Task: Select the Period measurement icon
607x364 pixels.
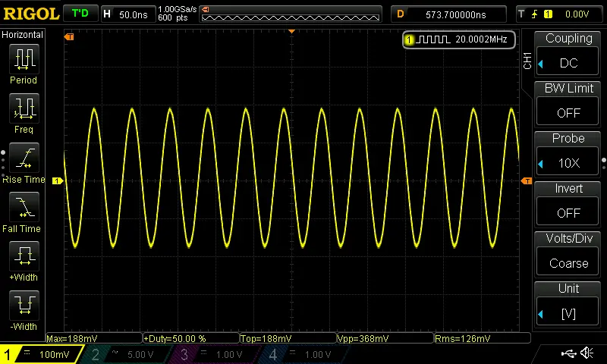Action: [24, 59]
